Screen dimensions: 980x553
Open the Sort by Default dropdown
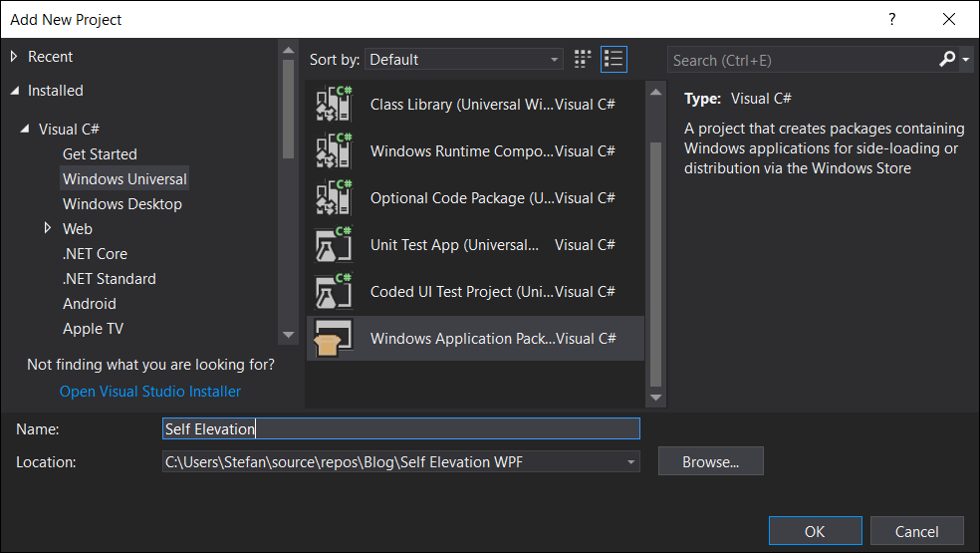point(464,60)
